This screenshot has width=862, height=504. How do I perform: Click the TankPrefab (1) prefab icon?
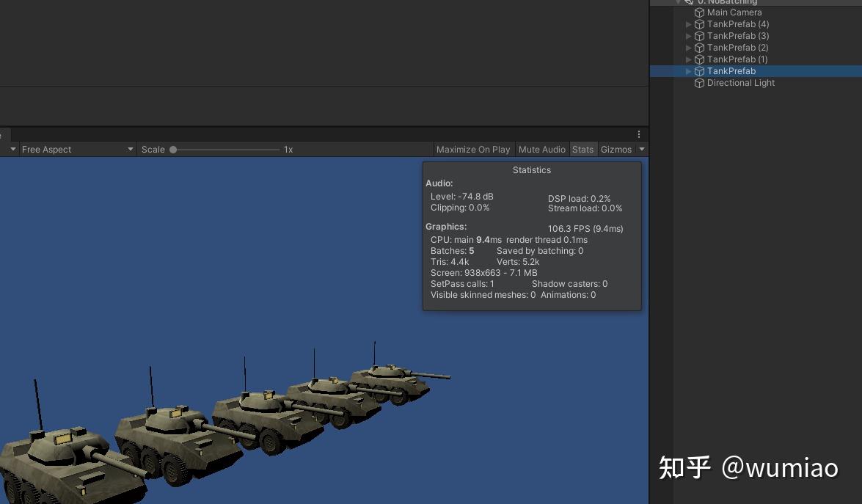click(699, 59)
